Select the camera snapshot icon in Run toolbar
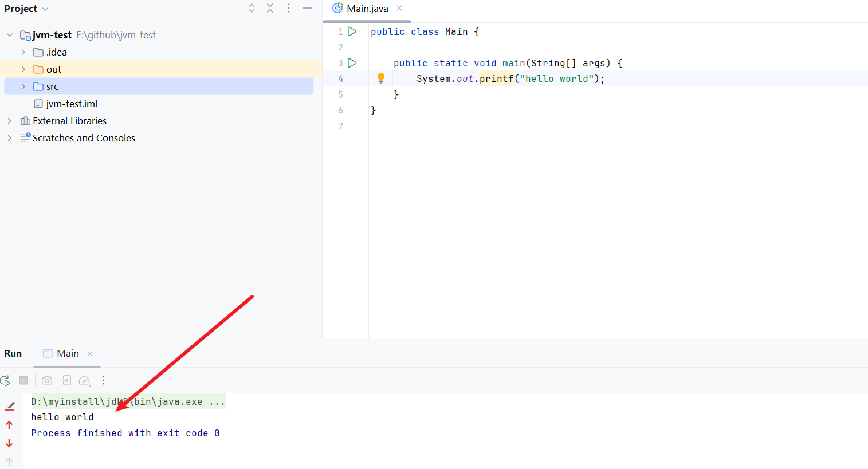The height and width of the screenshot is (469, 868). tap(46, 380)
